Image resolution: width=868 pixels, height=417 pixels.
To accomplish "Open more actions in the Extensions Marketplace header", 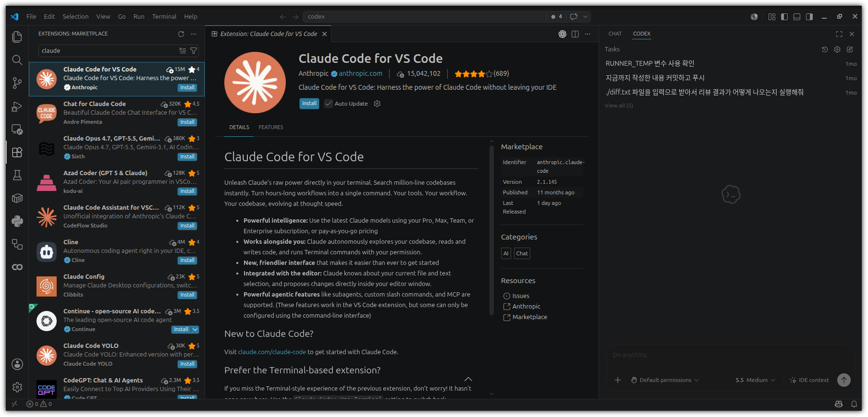I will click(194, 34).
